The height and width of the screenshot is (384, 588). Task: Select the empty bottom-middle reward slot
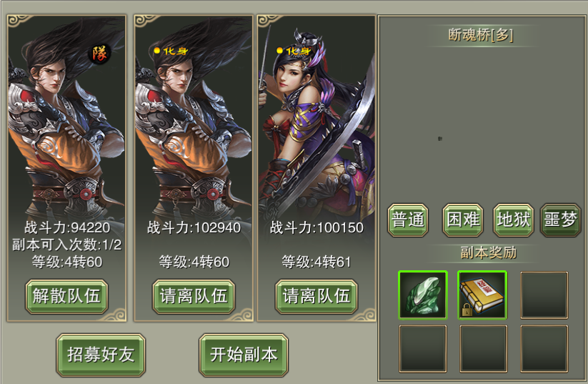tap(483, 348)
